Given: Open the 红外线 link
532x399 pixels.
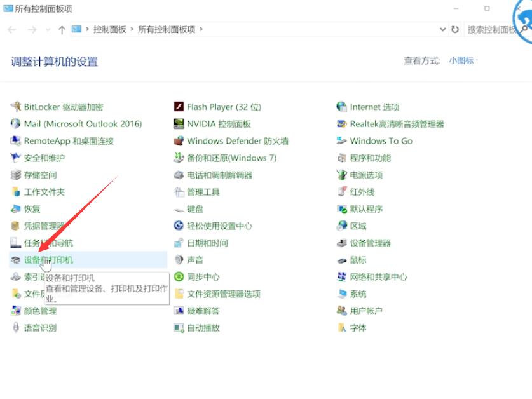Looking at the screenshot, I should 362,192.
